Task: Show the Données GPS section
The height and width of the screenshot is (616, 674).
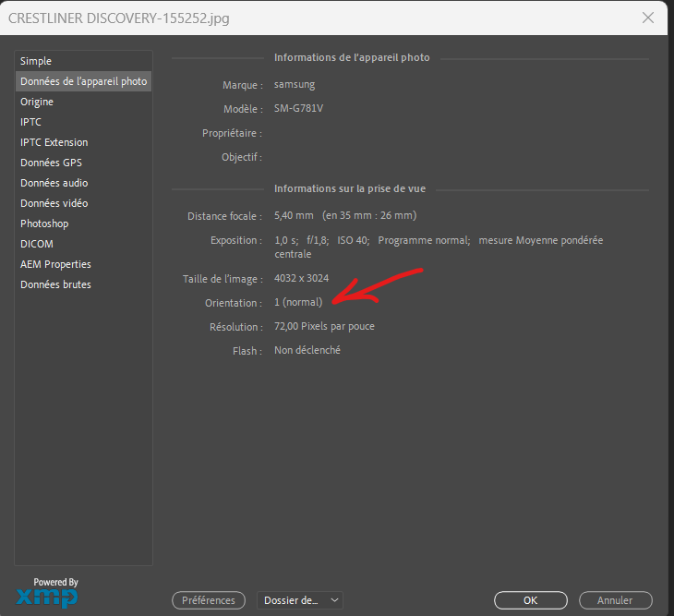Action: point(83,163)
